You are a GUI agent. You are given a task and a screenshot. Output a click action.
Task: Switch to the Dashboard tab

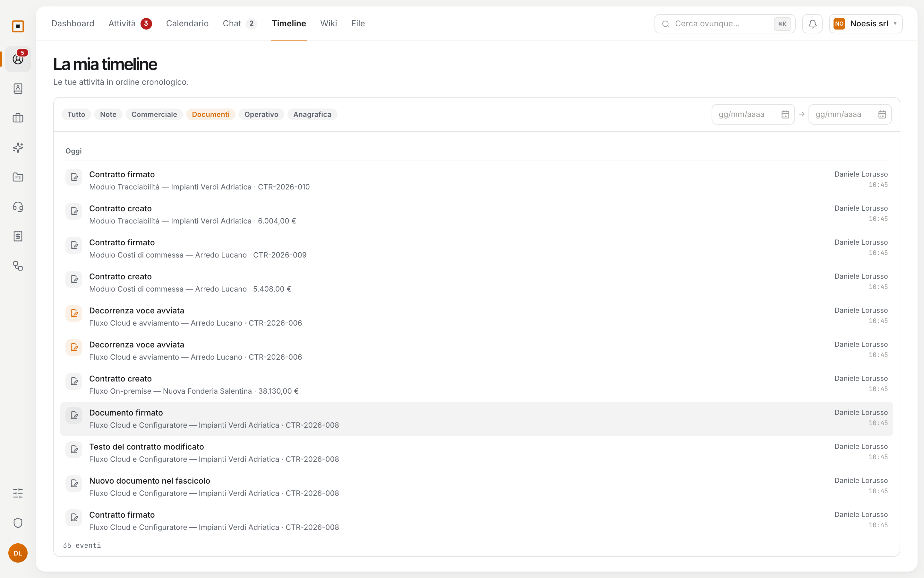[73, 24]
